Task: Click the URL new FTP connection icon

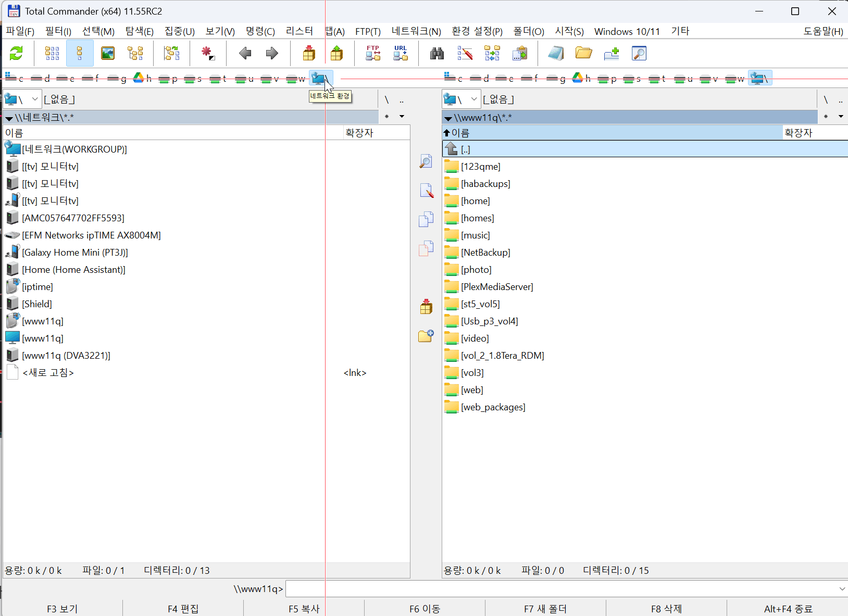Action: click(401, 53)
